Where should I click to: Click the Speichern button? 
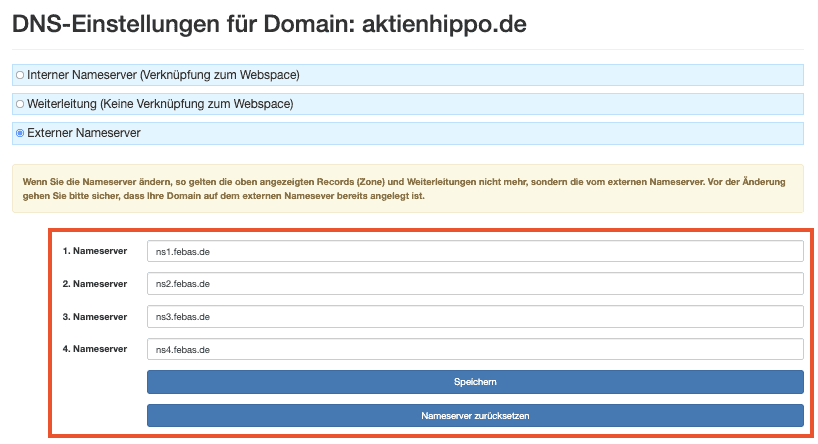[475, 382]
